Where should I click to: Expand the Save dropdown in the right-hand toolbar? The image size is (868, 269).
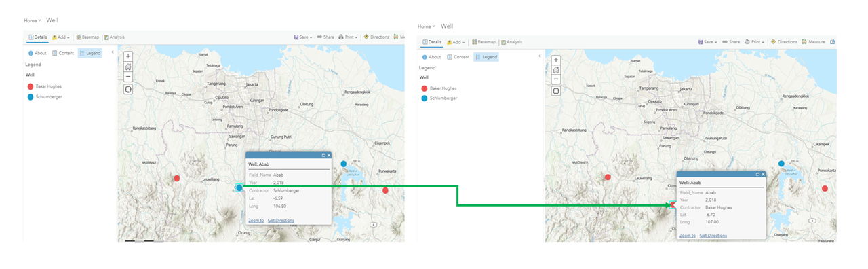pos(707,41)
